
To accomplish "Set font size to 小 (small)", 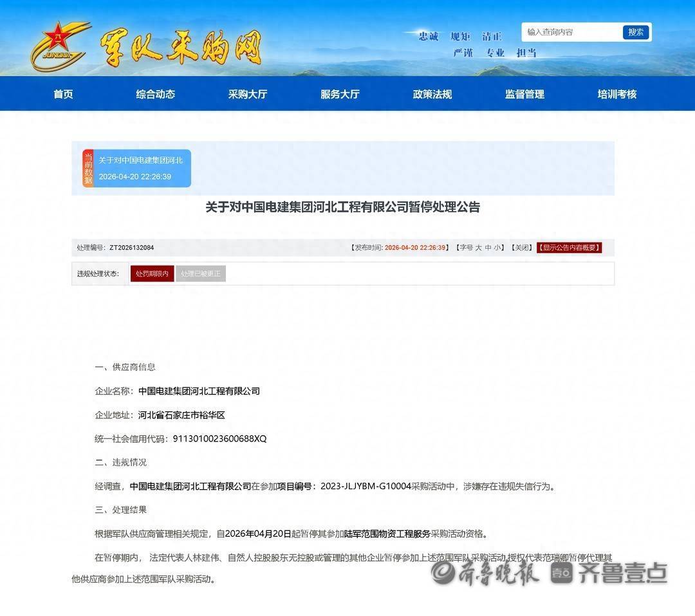I will (497, 248).
